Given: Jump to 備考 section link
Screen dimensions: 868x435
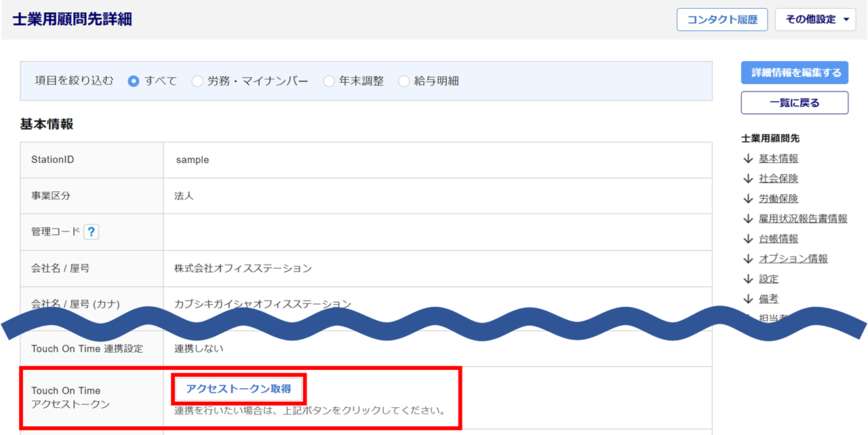Looking at the screenshot, I should [x=768, y=299].
